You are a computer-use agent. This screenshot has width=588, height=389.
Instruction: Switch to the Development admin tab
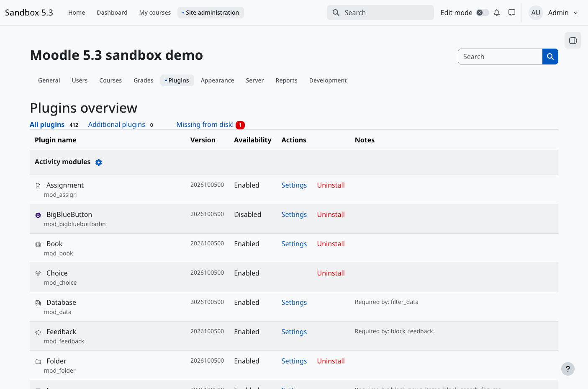(x=328, y=80)
